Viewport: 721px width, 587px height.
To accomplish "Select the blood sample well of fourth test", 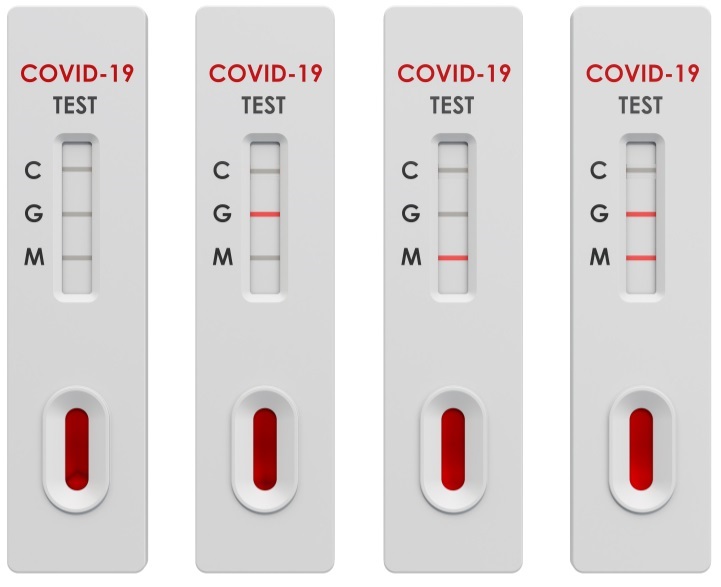I will (641, 449).
